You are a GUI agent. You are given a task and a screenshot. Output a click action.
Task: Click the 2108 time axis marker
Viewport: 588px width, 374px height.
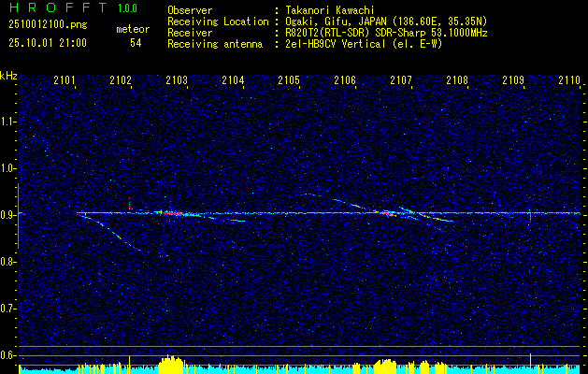[x=457, y=79]
